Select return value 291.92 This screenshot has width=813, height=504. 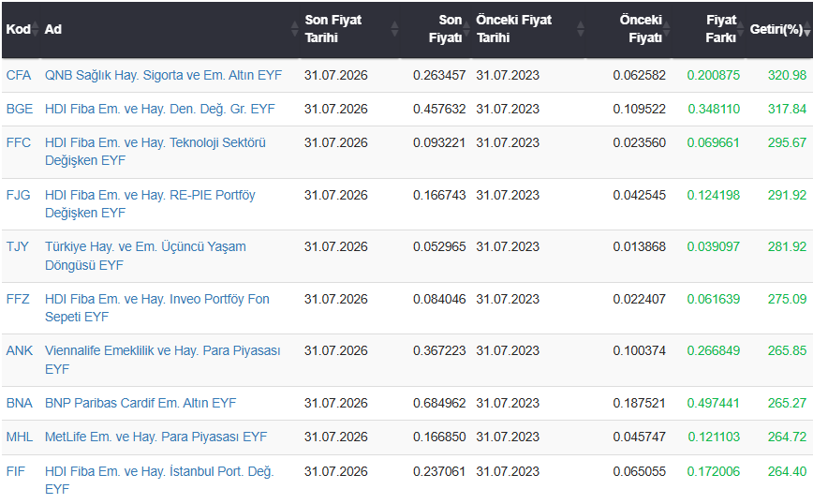(x=787, y=195)
